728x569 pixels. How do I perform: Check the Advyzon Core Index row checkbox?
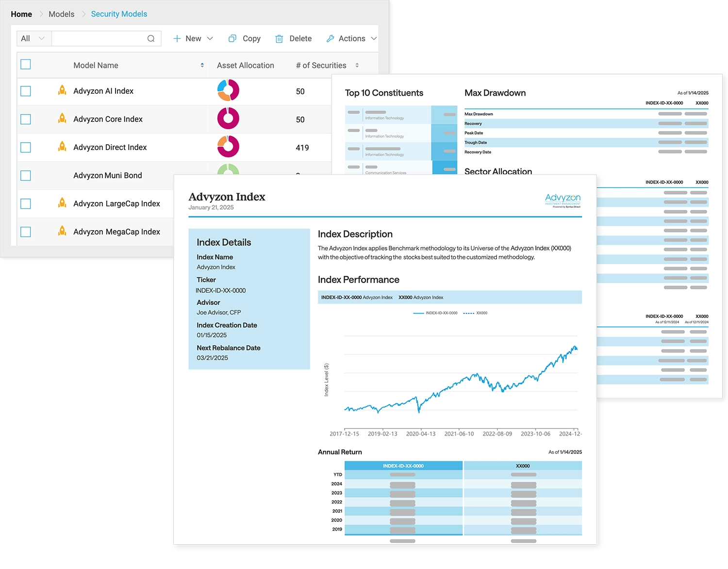click(26, 119)
